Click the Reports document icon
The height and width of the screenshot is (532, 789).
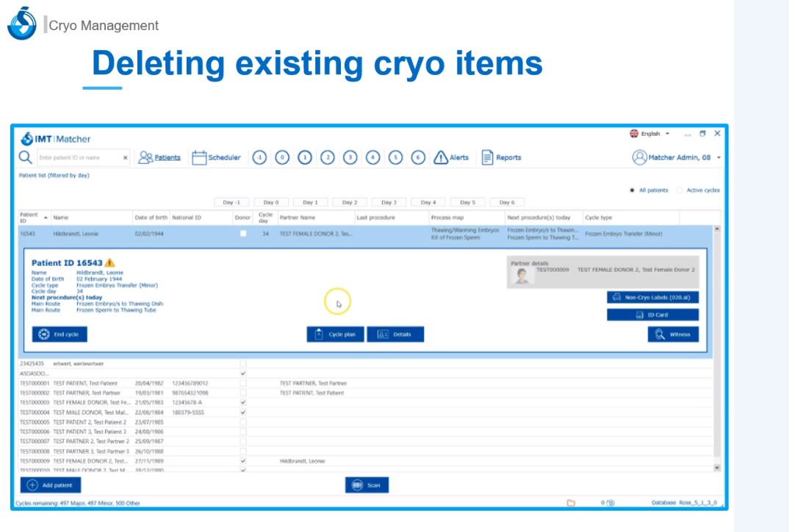487,157
